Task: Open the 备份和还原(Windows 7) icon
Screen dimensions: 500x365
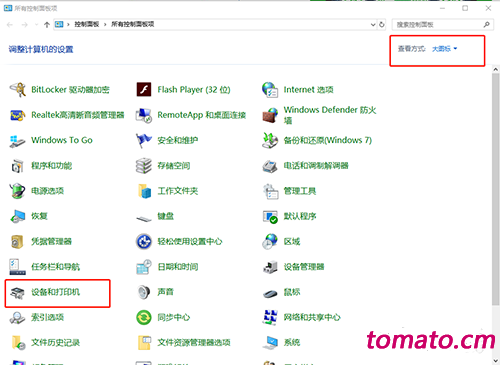Action: coord(270,140)
